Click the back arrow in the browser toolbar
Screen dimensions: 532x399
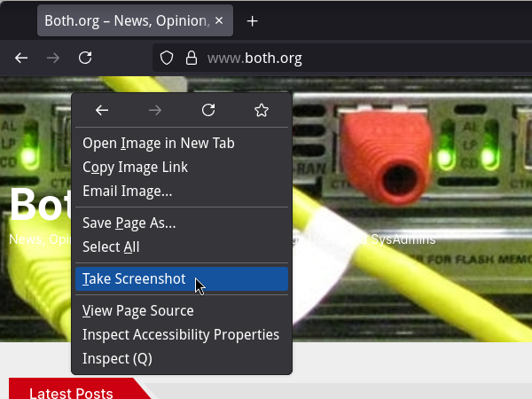pyautogui.click(x=22, y=59)
